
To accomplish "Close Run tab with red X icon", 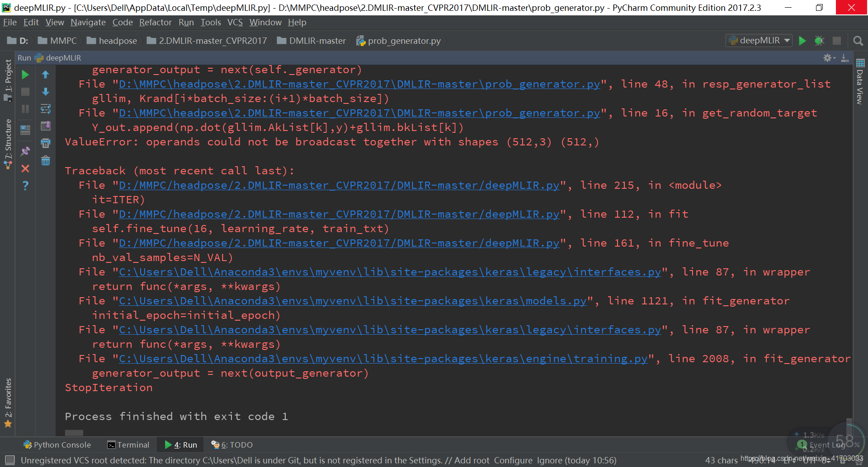I will click(25, 168).
